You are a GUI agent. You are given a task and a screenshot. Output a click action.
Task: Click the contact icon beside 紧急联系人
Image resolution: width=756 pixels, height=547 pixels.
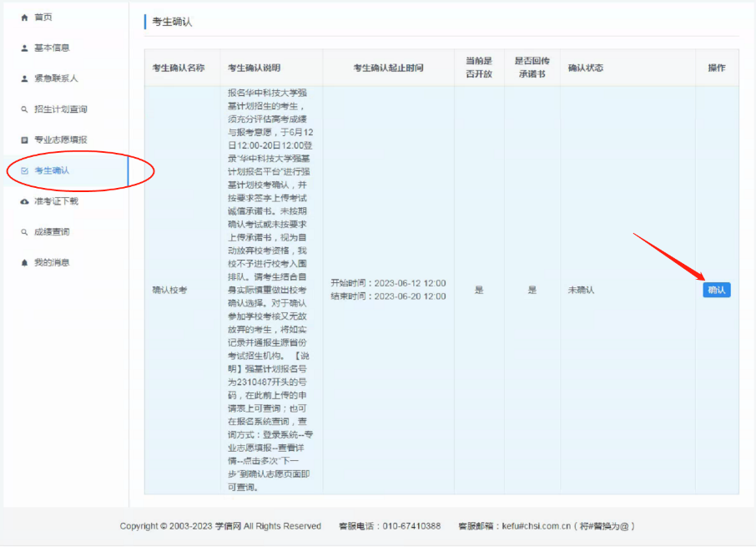(24, 79)
